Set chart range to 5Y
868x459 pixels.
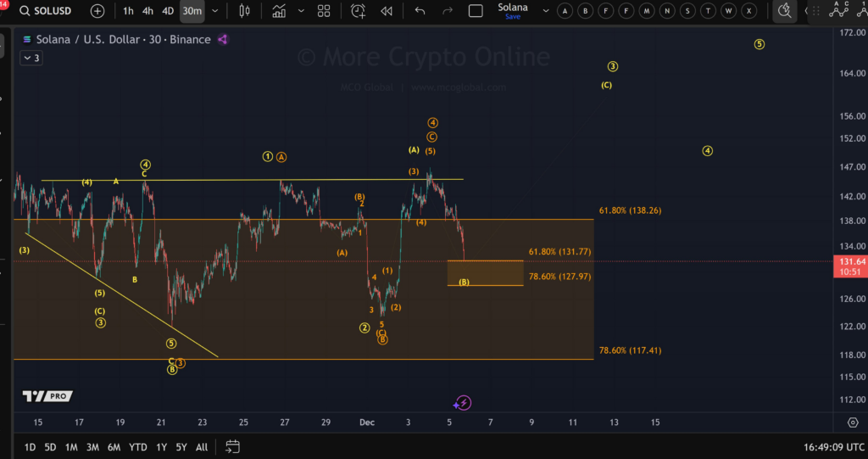pos(181,447)
